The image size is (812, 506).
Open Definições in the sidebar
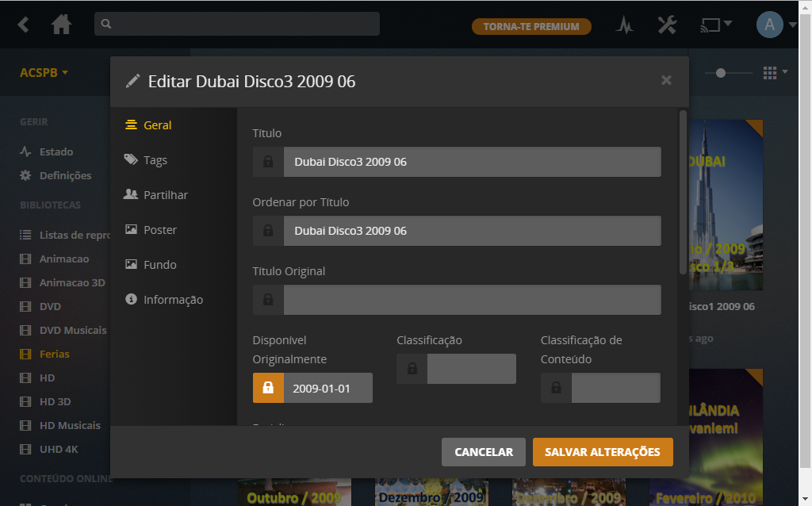click(65, 175)
